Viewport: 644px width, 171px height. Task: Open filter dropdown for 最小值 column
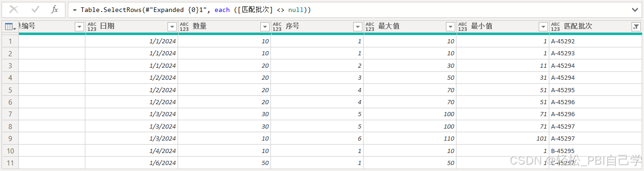pyautogui.click(x=543, y=27)
